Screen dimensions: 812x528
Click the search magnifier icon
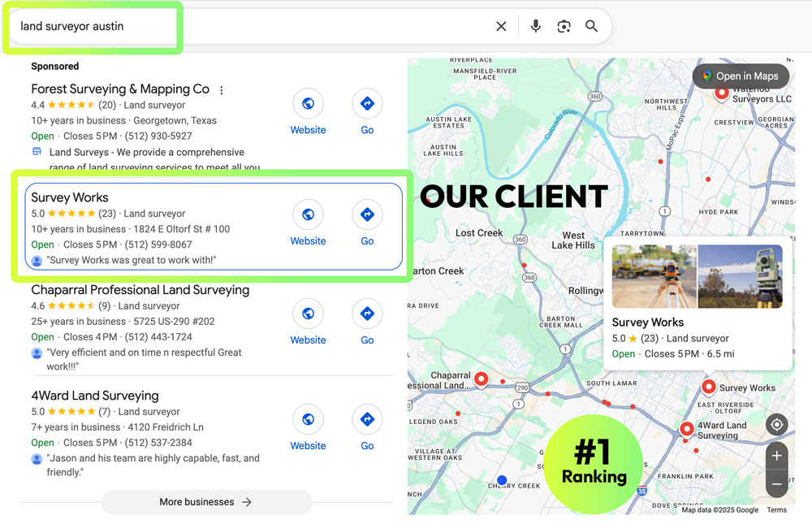click(x=592, y=25)
